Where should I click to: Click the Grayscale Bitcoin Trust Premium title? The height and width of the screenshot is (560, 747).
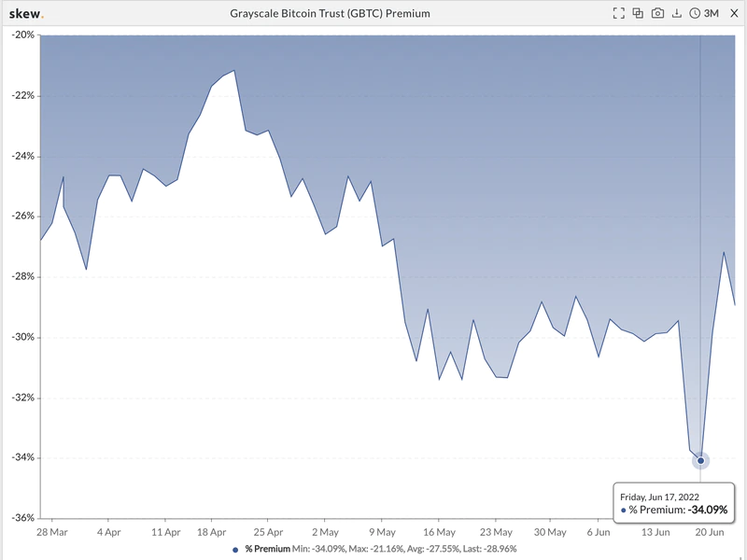click(330, 13)
